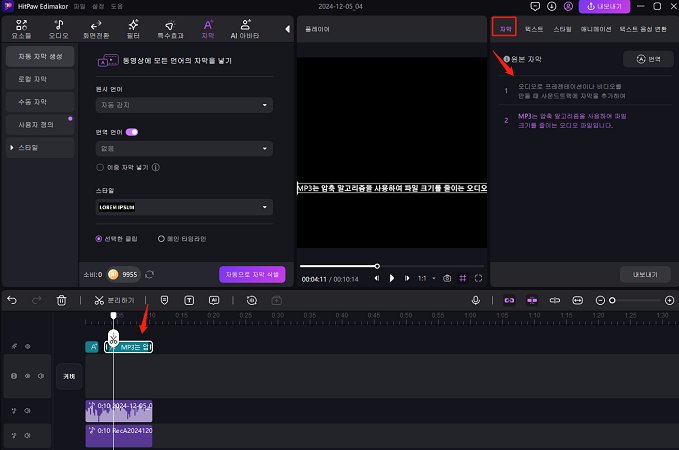The image size is (679, 450).
Task: Select the 이중 자막 넣기 option
Action: point(100,168)
